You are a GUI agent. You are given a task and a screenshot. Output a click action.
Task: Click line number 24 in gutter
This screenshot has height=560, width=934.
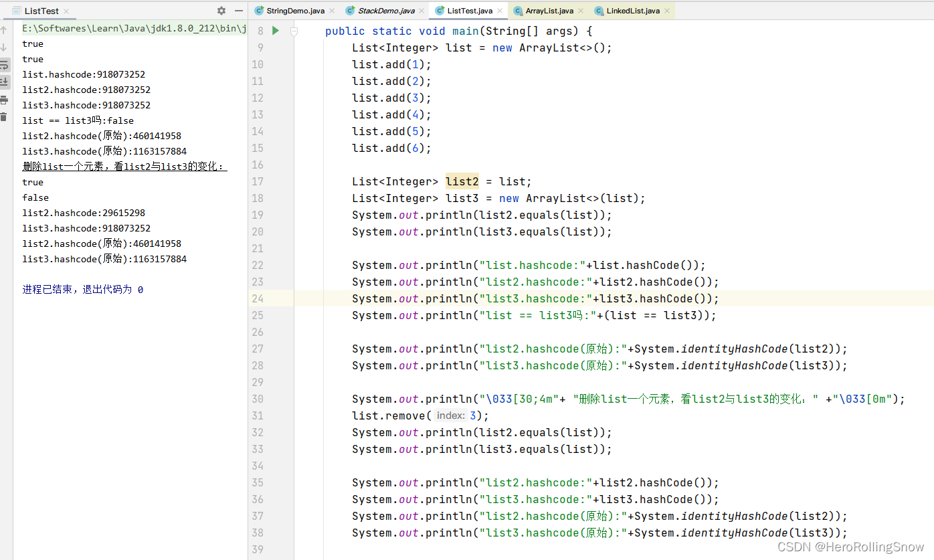coord(258,299)
